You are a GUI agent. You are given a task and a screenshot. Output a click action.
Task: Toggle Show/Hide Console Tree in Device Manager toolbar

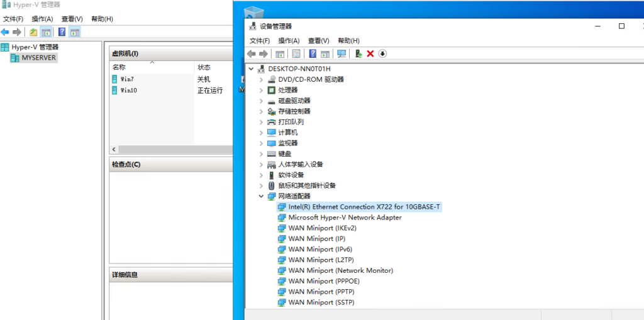tap(280, 54)
